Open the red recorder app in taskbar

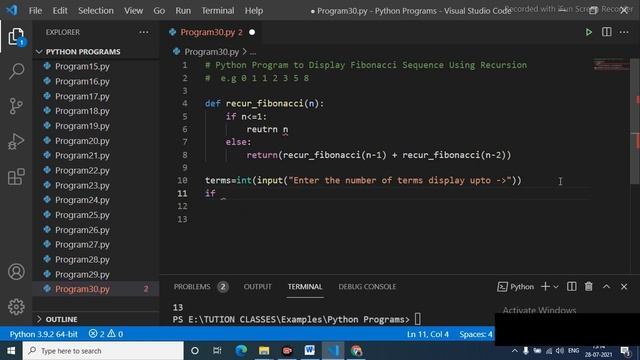(x=287, y=351)
